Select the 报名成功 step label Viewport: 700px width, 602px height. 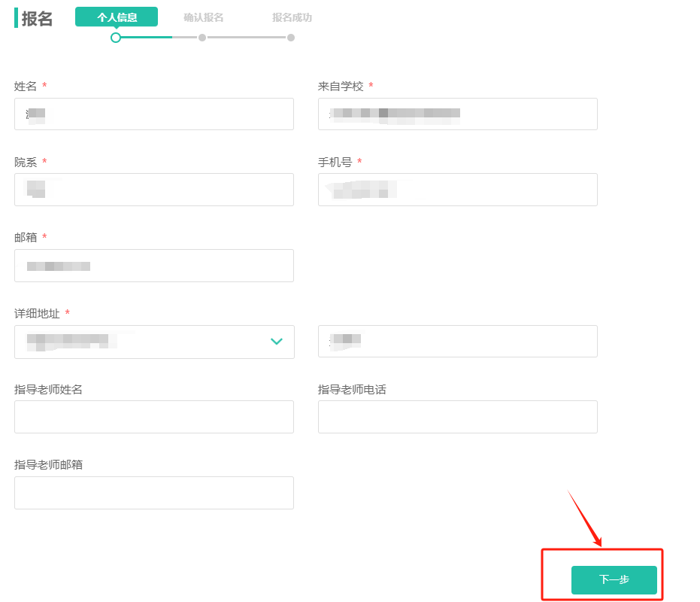pos(292,17)
